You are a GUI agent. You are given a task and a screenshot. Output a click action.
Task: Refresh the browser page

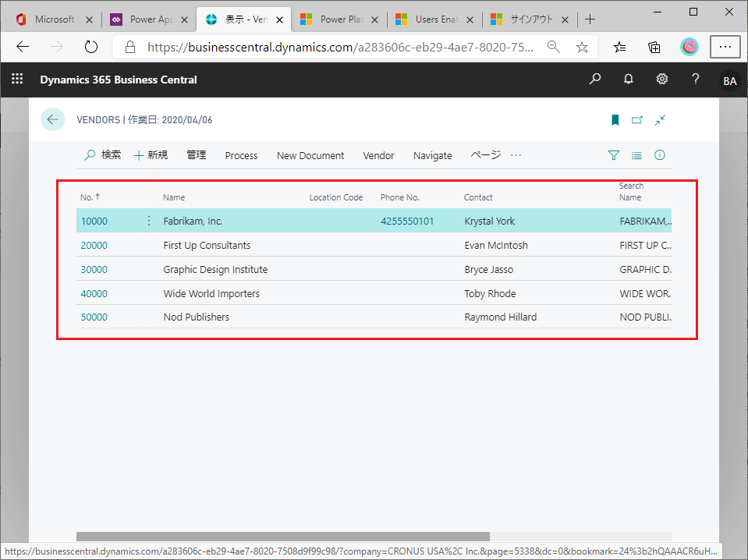(91, 47)
